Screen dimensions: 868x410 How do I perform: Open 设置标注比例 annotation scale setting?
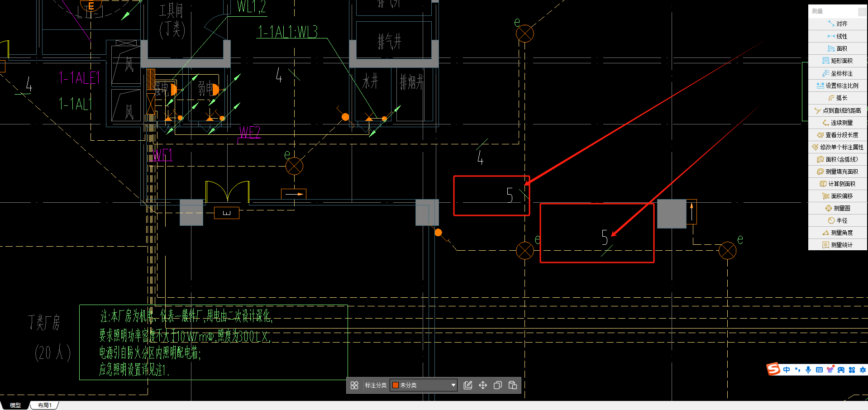point(837,86)
